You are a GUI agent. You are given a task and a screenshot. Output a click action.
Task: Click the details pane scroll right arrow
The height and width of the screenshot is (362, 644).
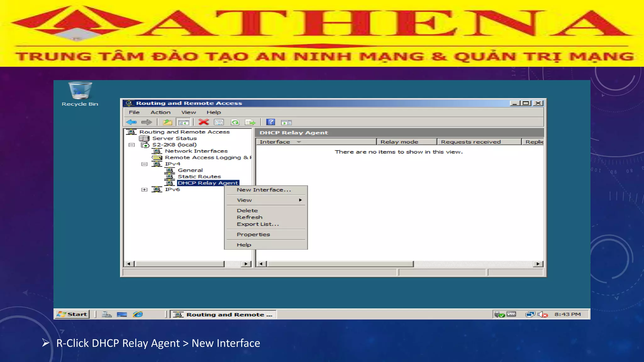click(538, 264)
